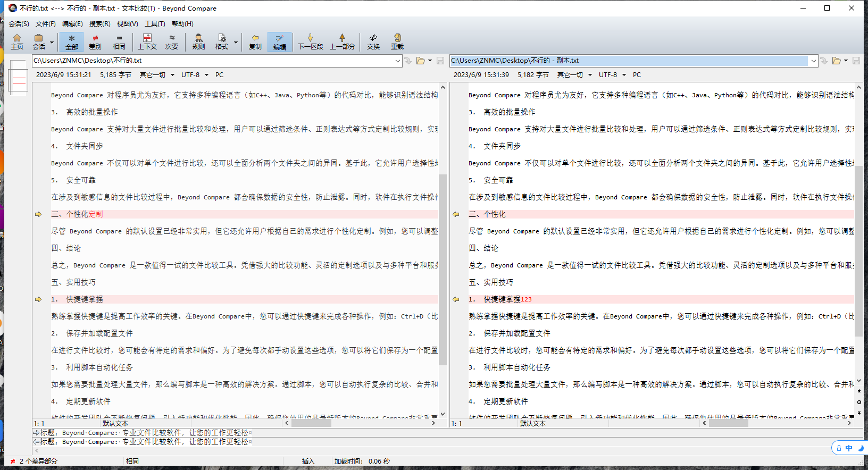Click the left pane open-folder browse icon
The image size is (868, 470).
[421, 61]
